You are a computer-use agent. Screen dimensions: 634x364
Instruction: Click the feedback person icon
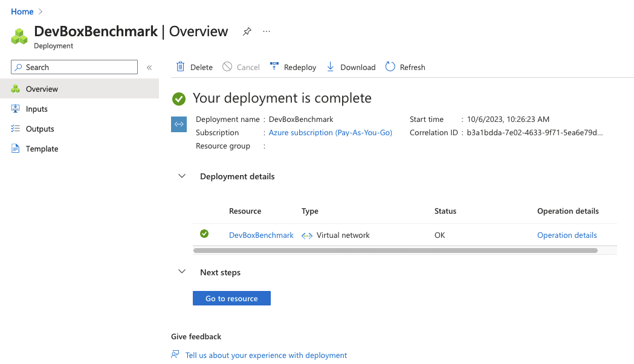point(175,355)
